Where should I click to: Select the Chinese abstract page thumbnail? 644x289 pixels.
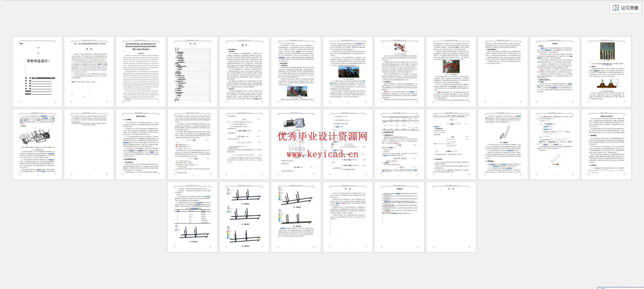pyautogui.click(x=89, y=72)
